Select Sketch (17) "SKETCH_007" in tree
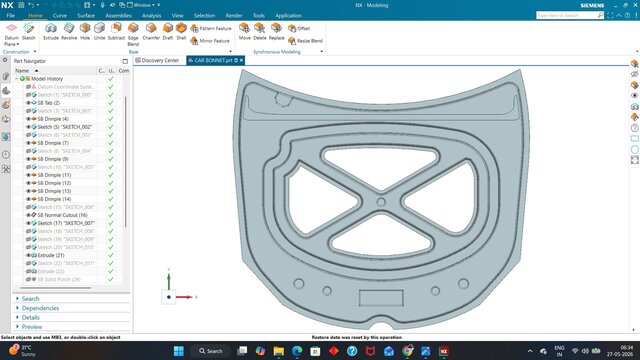The width and height of the screenshot is (640, 360). (x=66, y=223)
